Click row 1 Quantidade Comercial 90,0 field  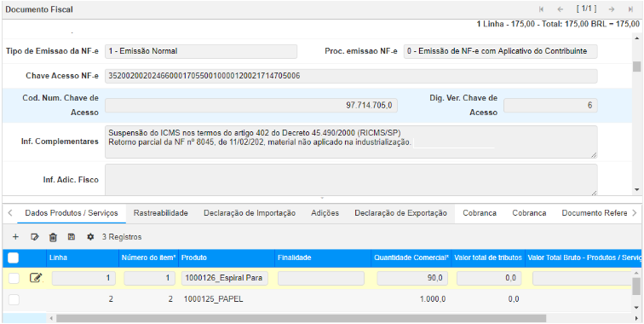tap(412, 278)
